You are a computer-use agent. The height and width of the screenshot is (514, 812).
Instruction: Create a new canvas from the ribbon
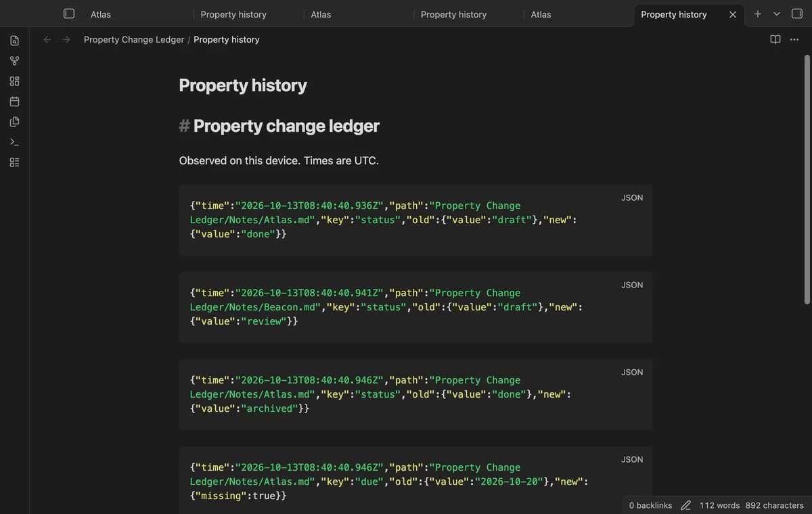pos(14,81)
